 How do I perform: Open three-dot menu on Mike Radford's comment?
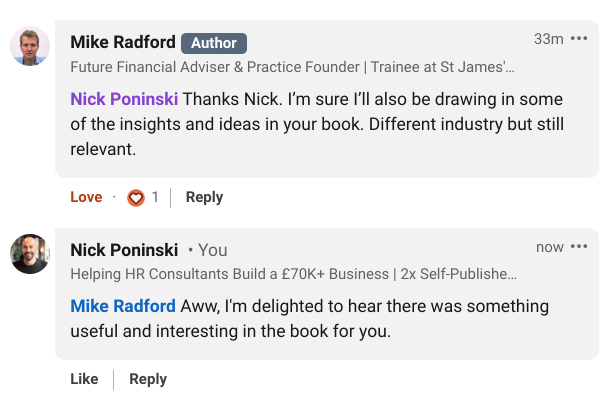[579, 38]
